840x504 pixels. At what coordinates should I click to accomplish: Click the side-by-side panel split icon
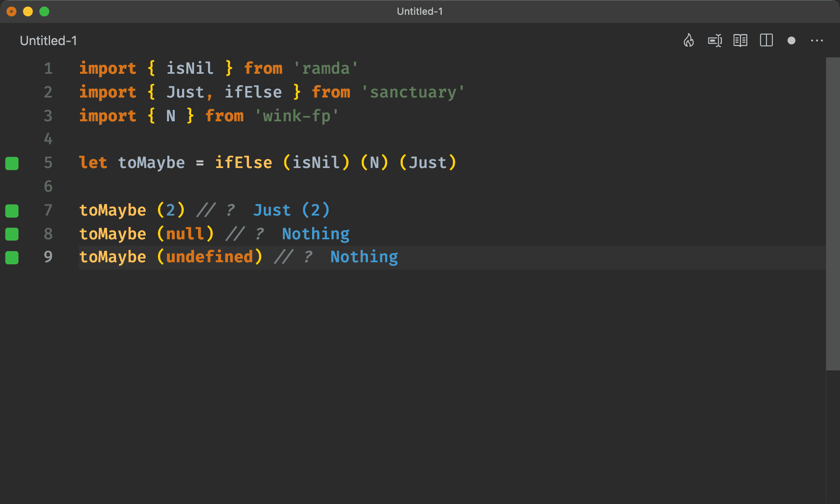pos(767,41)
